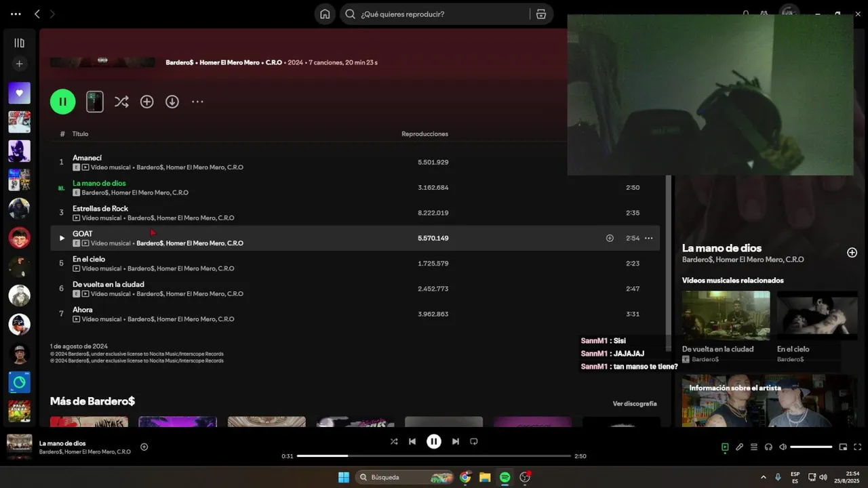Skip to the next track

coord(456,441)
